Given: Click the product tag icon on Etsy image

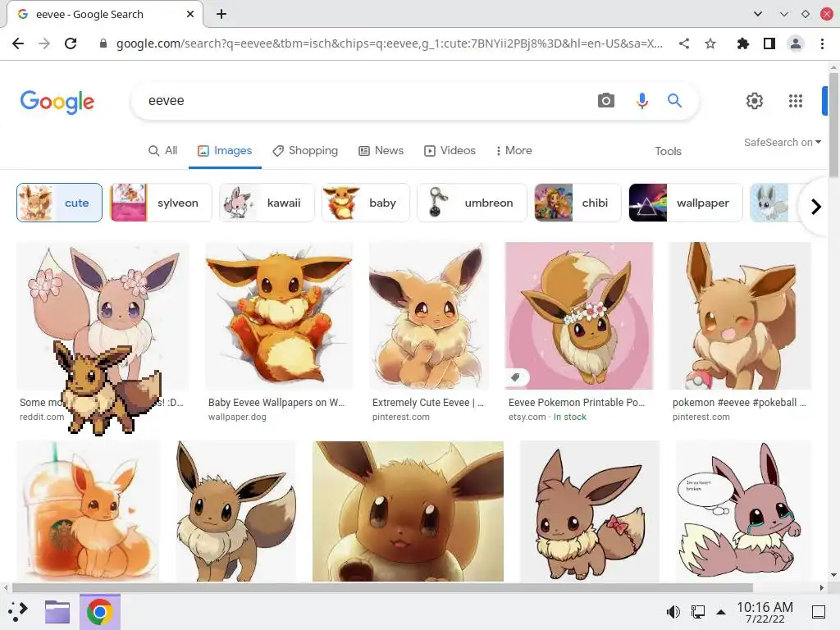Looking at the screenshot, I should (515, 377).
